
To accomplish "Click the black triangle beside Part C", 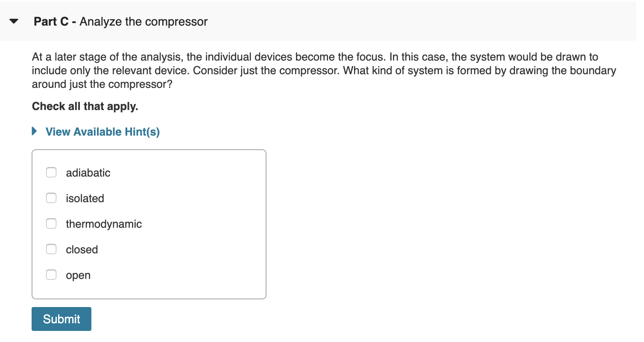I will tap(14, 21).
